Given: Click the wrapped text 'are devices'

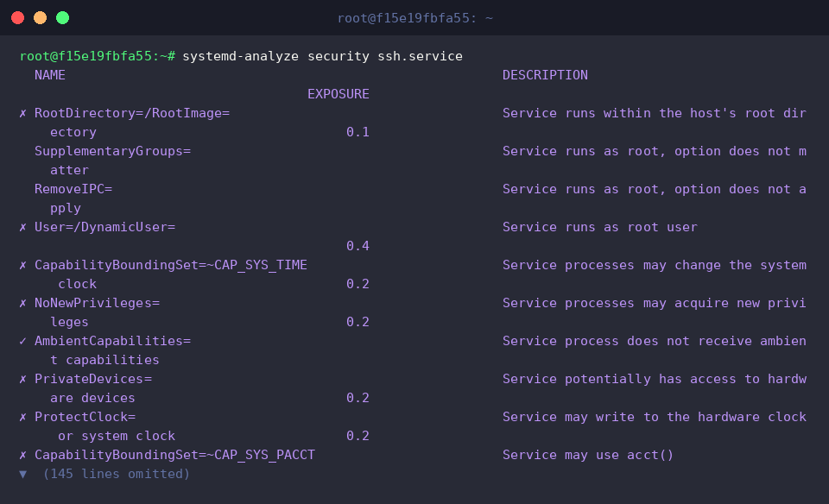Looking at the screenshot, I should tap(92, 399).
